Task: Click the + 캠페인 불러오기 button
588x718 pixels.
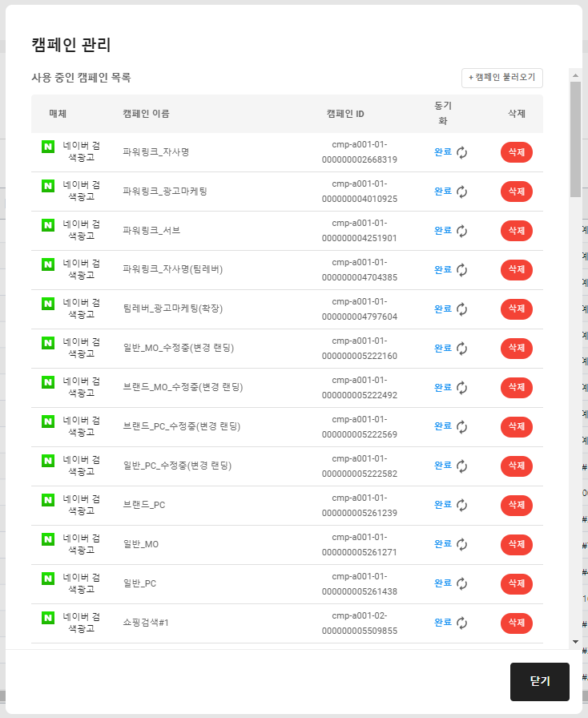Action: click(502, 78)
